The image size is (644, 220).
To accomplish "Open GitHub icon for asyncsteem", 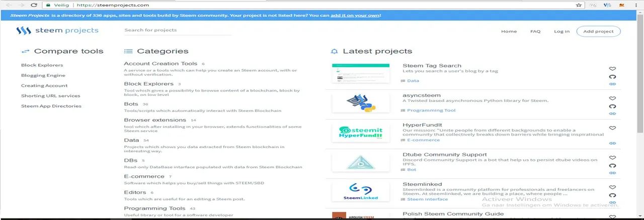I will pyautogui.click(x=612, y=106).
